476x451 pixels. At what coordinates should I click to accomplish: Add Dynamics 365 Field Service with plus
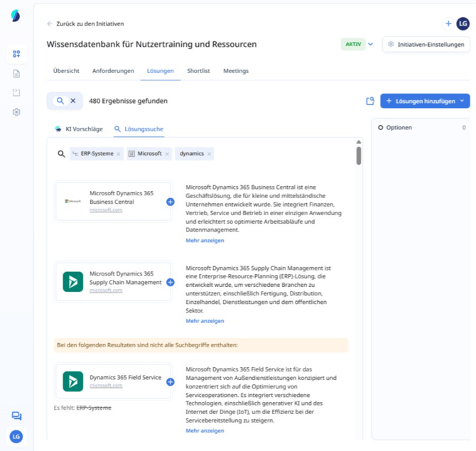[x=171, y=382]
